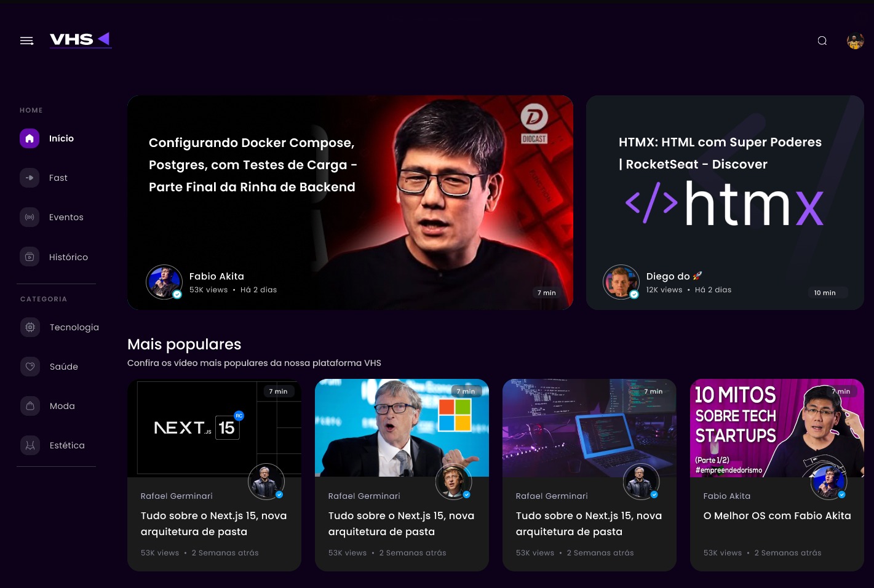Open the Bill Gates Microsoft thumbnail
This screenshot has height=588, width=874.
(402, 427)
